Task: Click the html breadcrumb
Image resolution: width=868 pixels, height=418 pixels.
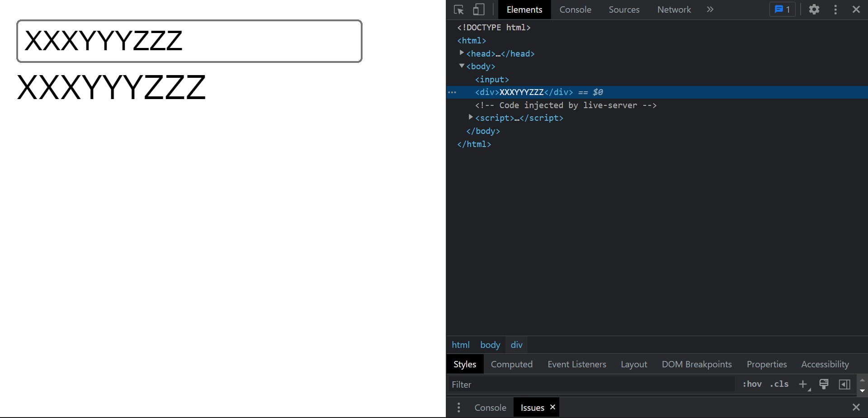Action: click(x=461, y=345)
